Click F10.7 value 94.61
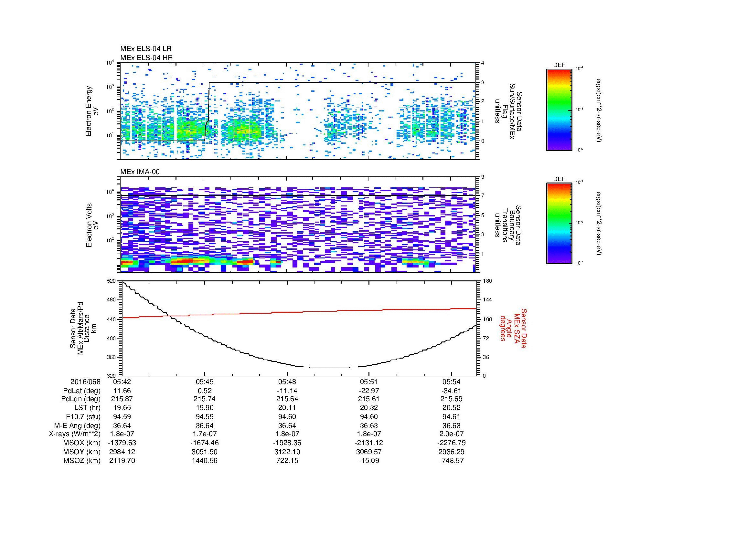The width and height of the screenshot is (756, 534). tap(452, 417)
